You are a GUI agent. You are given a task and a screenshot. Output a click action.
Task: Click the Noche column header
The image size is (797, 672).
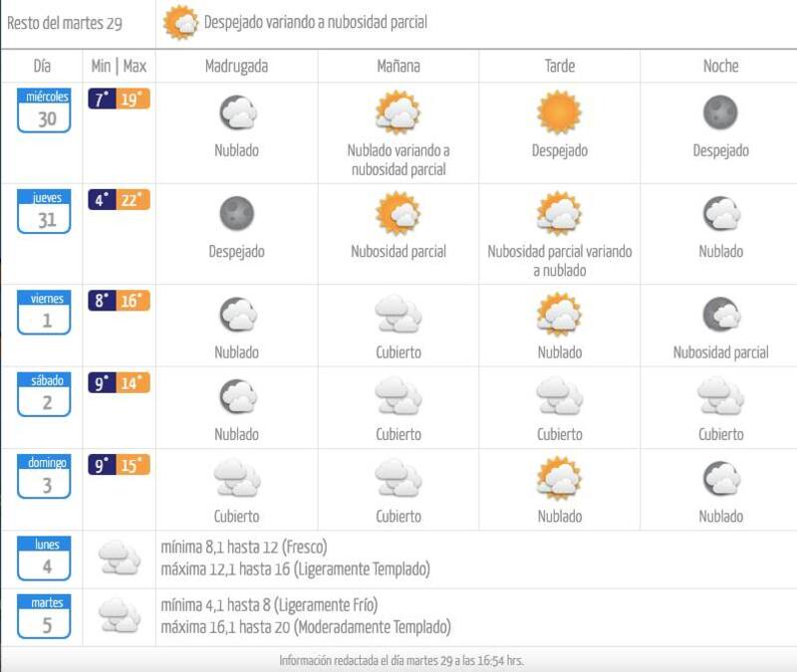click(720, 67)
